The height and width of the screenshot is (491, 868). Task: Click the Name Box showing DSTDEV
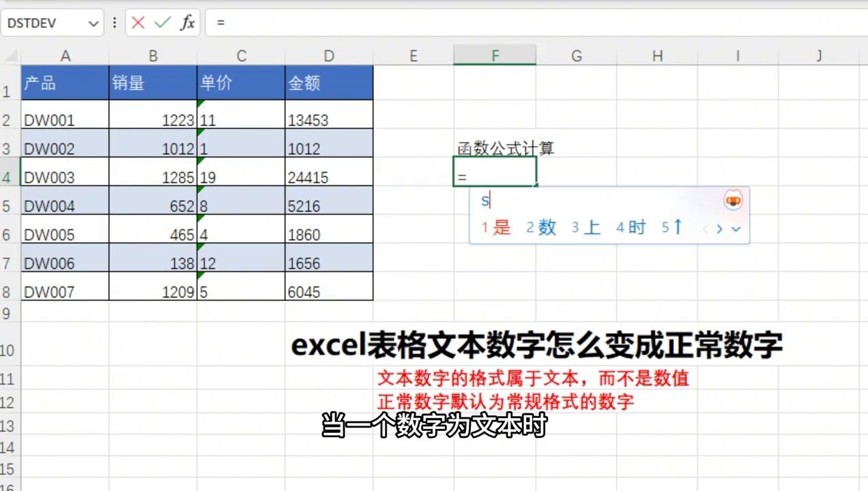53,23
